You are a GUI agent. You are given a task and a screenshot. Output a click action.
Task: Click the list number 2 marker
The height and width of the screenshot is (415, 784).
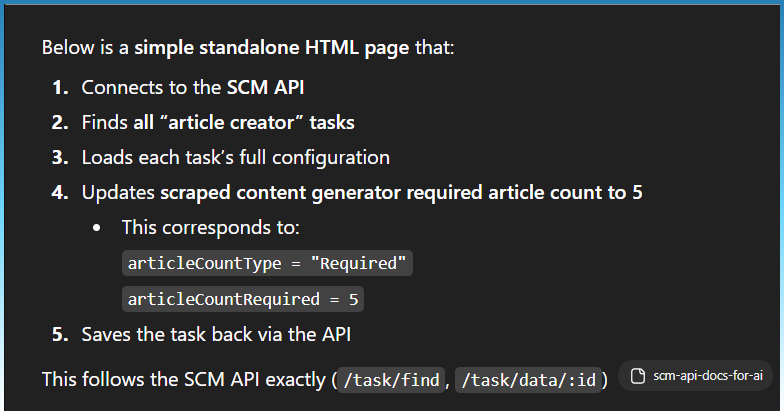(x=60, y=122)
